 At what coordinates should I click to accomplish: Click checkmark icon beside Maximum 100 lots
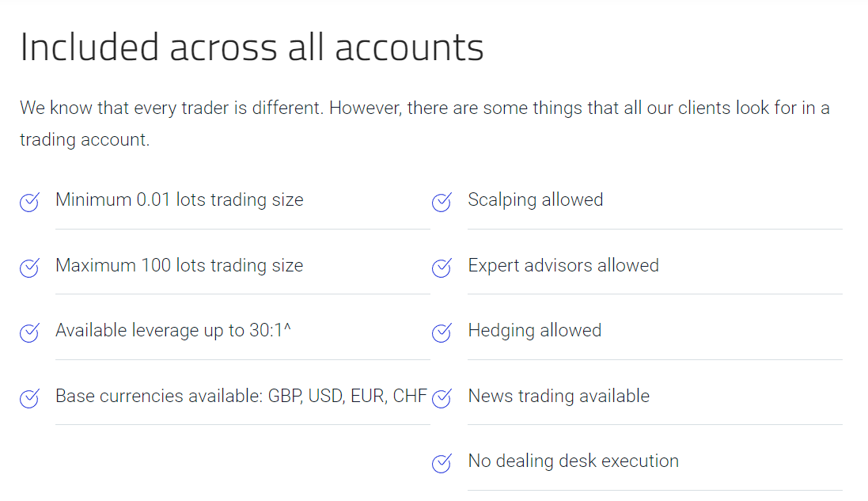click(29, 268)
